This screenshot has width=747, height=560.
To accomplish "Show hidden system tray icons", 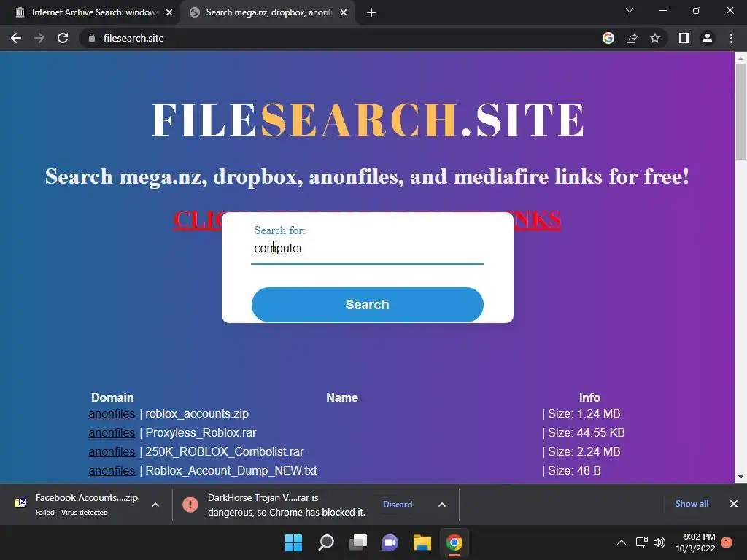I will (622, 542).
